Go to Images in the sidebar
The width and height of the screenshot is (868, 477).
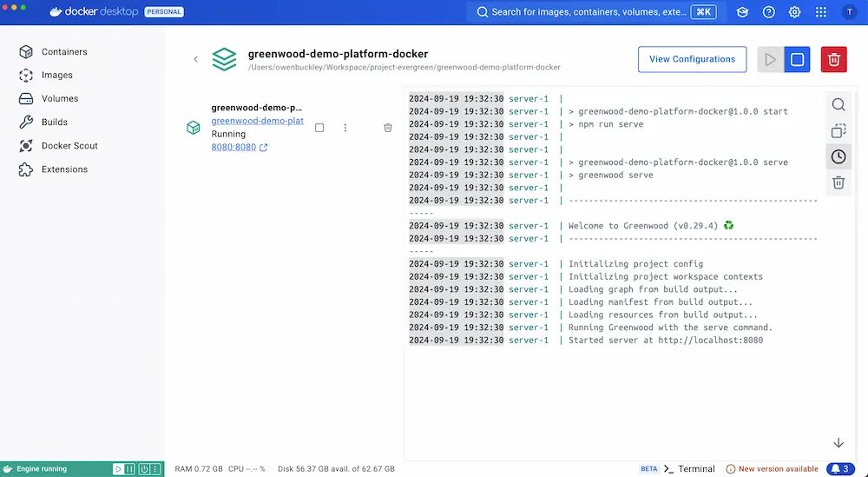pyautogui.click(x=56, y=76)
